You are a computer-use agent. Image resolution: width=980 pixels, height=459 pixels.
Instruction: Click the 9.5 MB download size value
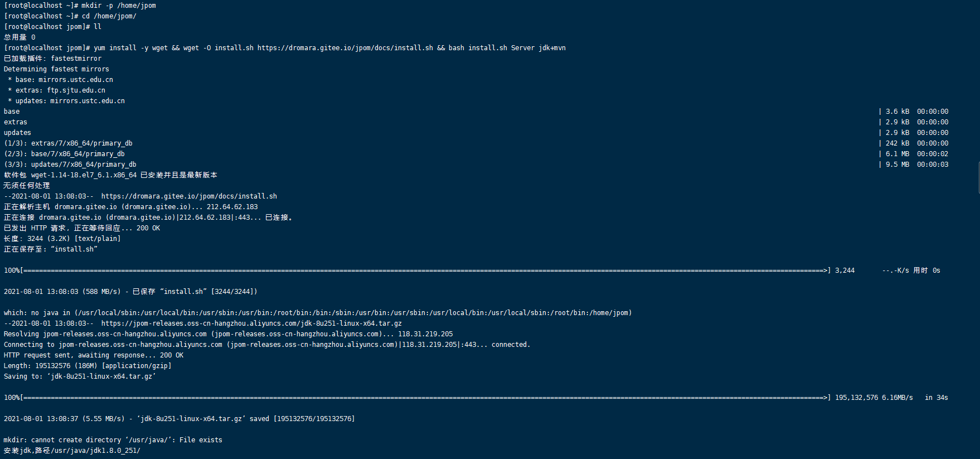tap(897, 165)
